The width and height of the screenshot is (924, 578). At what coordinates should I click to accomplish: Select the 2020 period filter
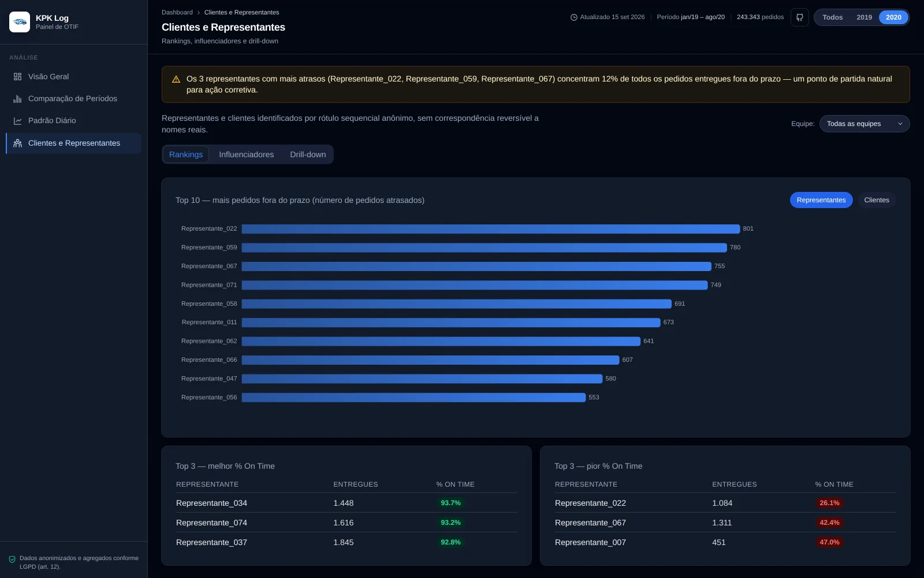coord(893,17)
